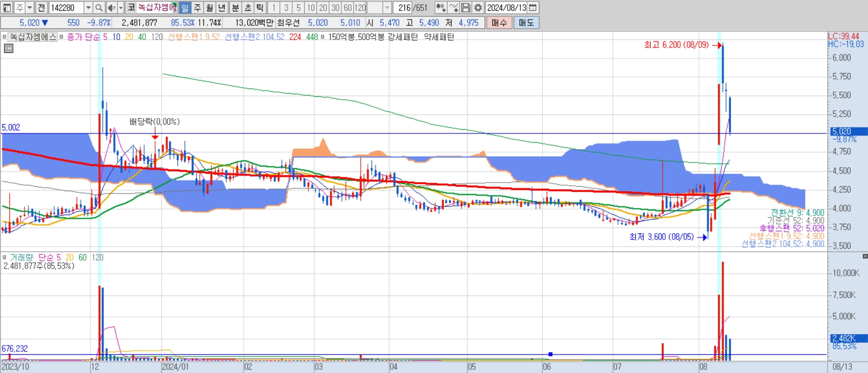Open the interval value dropdown arrow
Image resolution: width=868 pixels, height=373 pixels.
tap(387, 8)
